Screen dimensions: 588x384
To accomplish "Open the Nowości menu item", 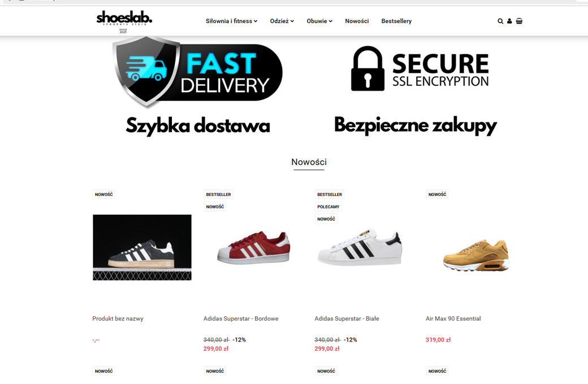I will click(x=357, y=21).
